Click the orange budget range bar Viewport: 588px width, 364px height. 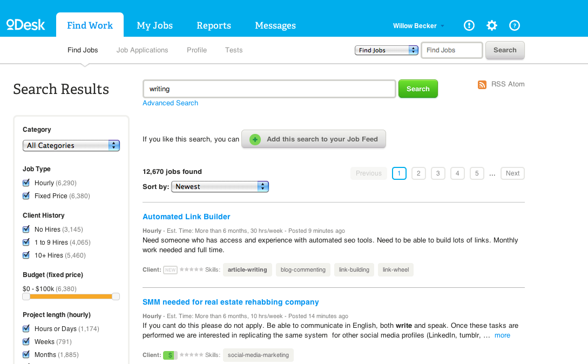71,296
